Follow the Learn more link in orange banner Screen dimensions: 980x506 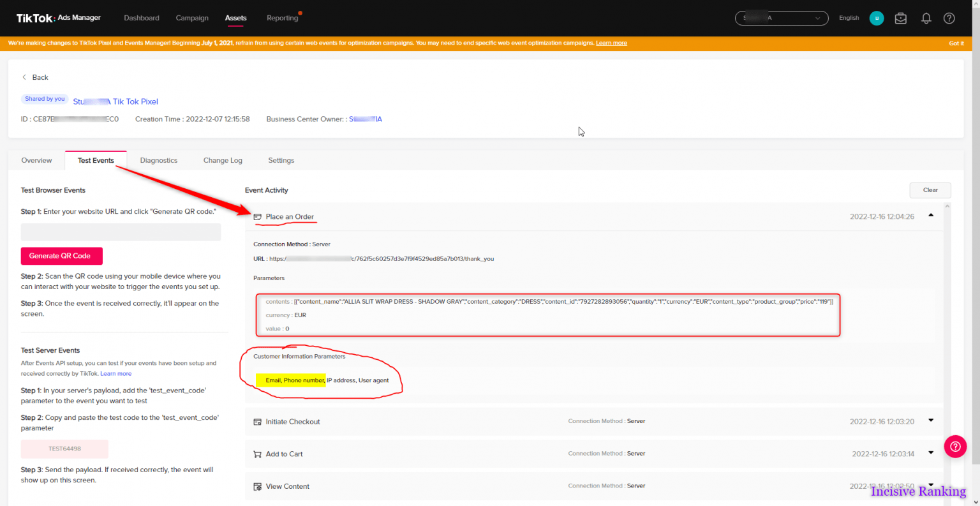click(x=611, y=43)
